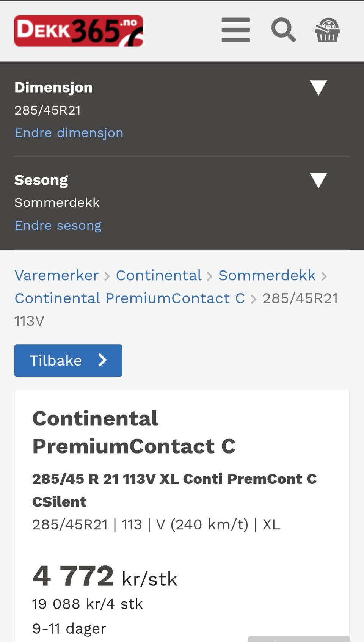This screenshot has width=364, height=642.
Task: Follow the Endre sesong link
Action: (x=58, y=226)
